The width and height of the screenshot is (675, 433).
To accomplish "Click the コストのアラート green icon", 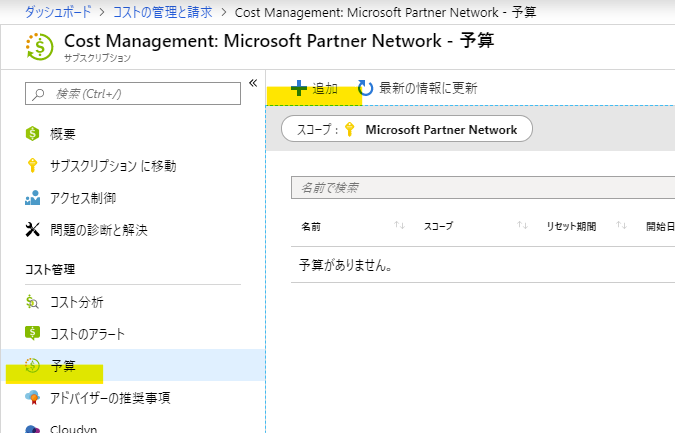I will tap(32, 333).
